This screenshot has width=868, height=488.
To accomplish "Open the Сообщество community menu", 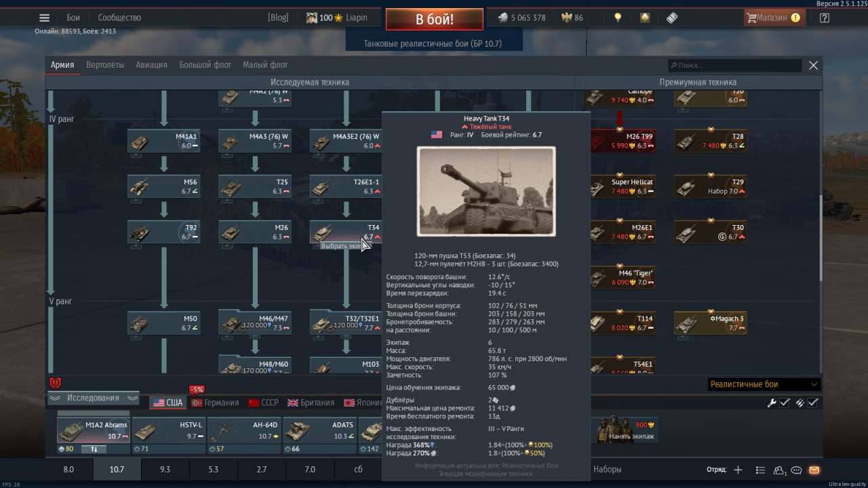I will pyautogui.click(x=119, y=18).
